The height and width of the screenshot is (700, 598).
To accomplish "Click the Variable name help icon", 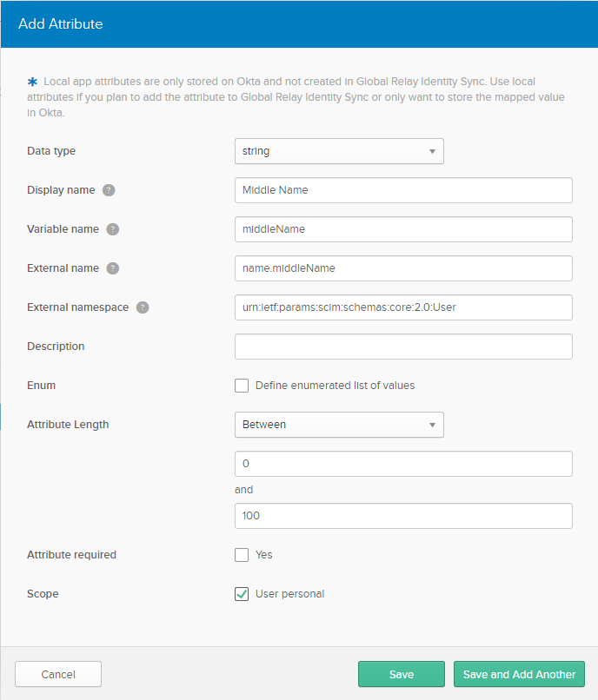I will (112, 229).
